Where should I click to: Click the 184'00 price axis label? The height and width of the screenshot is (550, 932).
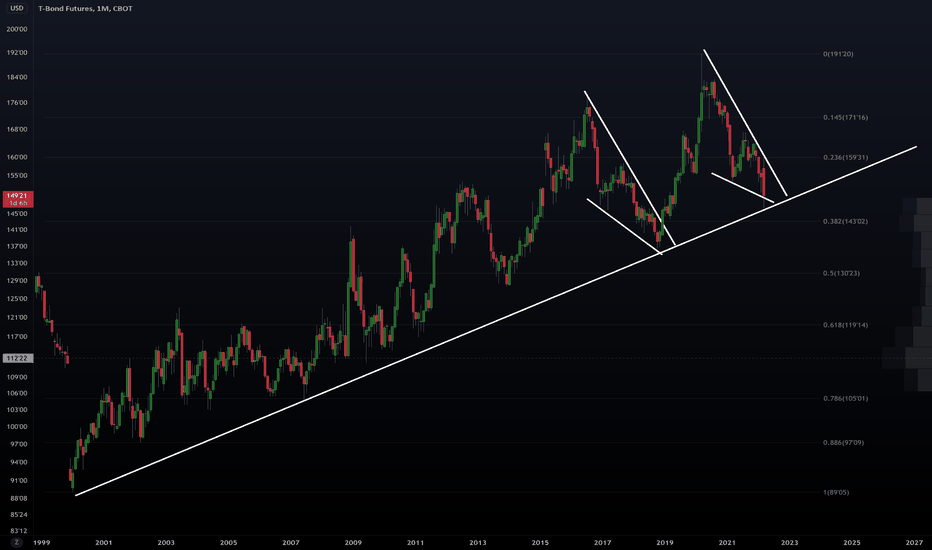pos(17,77)
